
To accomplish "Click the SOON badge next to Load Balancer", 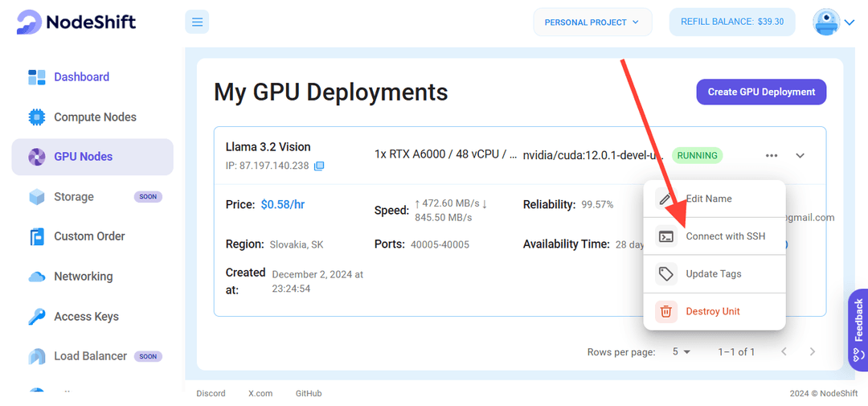I will click(x=148, y=356).
